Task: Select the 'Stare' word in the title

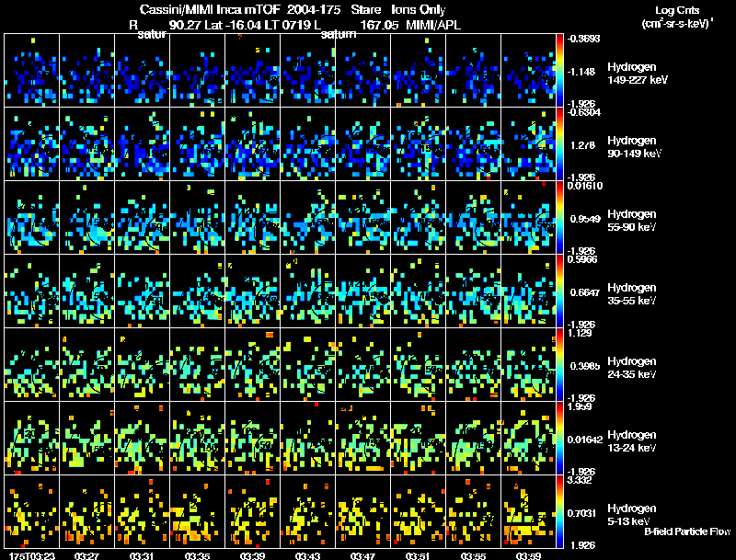Action: (365, 10)
